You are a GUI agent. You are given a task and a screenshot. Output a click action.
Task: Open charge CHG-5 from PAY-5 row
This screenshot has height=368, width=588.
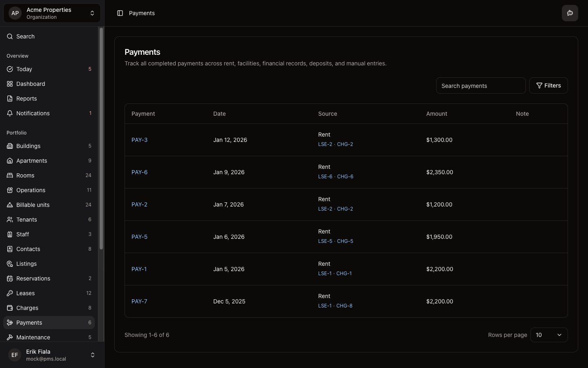tap(345, 241)
